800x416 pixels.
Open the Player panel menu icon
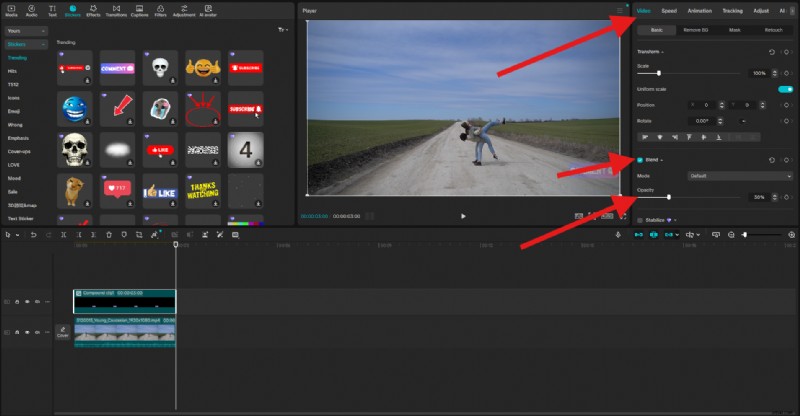[619, 11]
